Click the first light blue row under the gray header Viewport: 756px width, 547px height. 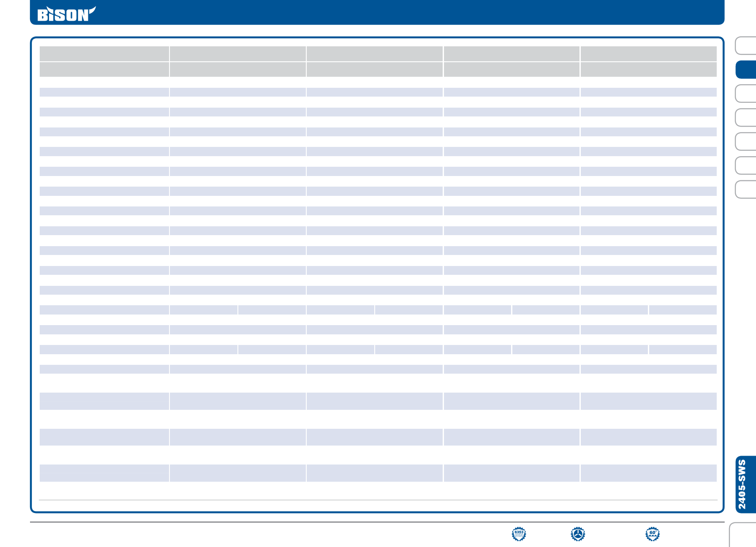[x=104, y=92]
